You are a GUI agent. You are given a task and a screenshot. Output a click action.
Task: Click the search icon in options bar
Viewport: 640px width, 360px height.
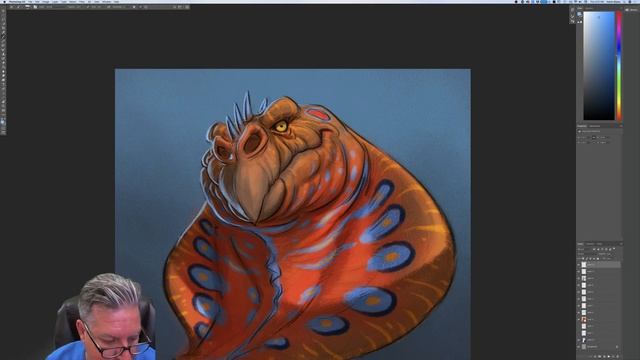tap(175, 7)
